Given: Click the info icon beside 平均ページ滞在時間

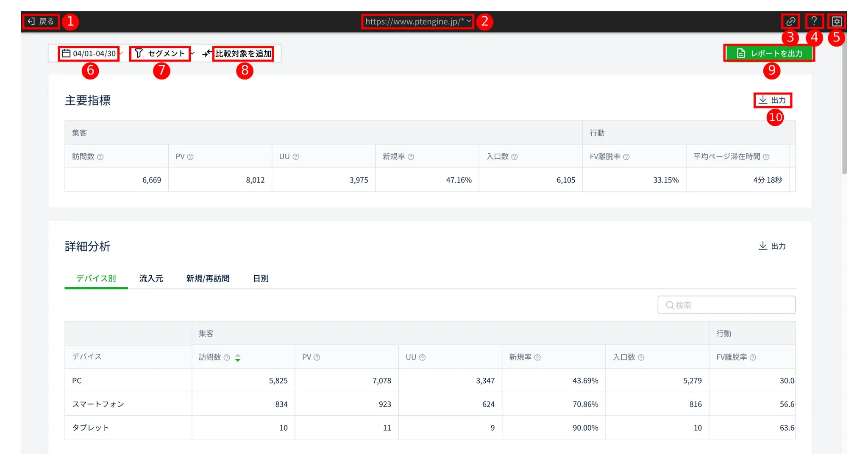Looking at the screenshot, I should point(766,157).
